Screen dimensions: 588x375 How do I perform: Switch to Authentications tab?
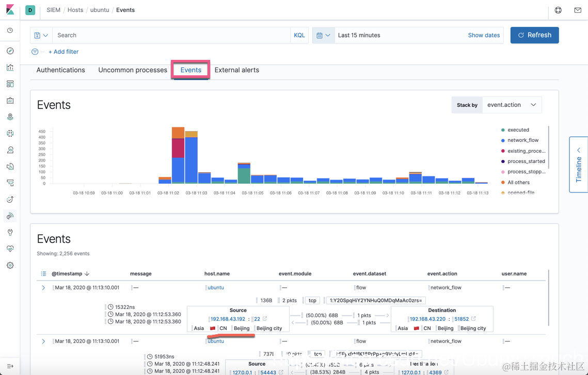coord(61,70)
